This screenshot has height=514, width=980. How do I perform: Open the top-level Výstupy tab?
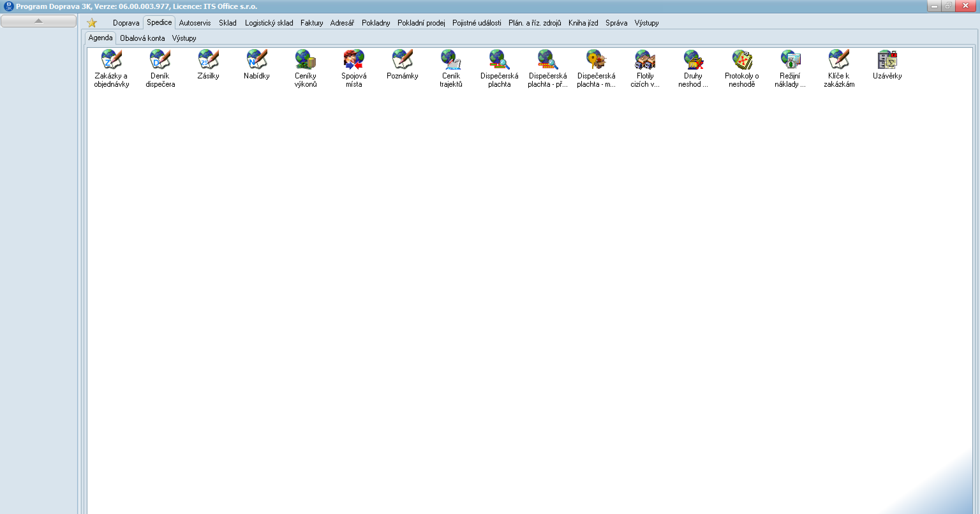646,23
